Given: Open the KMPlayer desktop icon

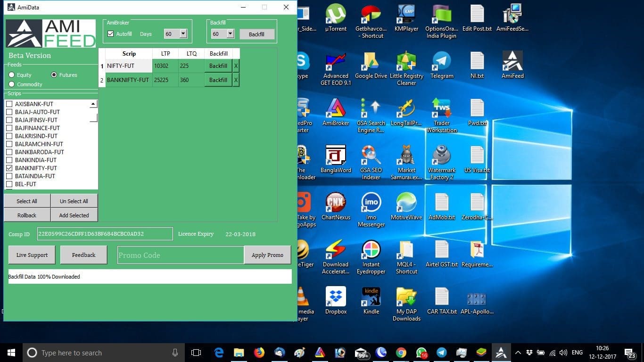Looking at the screenshot, I should click(x=406, y=18).
